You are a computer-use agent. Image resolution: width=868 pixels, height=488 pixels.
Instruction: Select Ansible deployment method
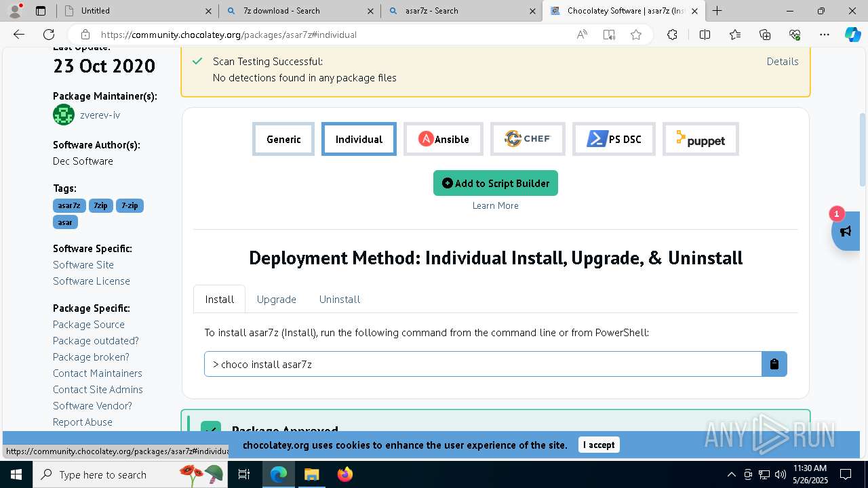point(443,139)
